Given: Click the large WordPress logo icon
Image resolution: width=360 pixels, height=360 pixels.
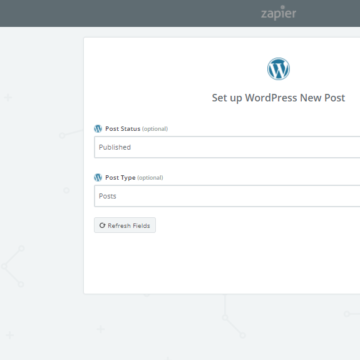Looking at the screenshot, I should [x=278, y=69].
